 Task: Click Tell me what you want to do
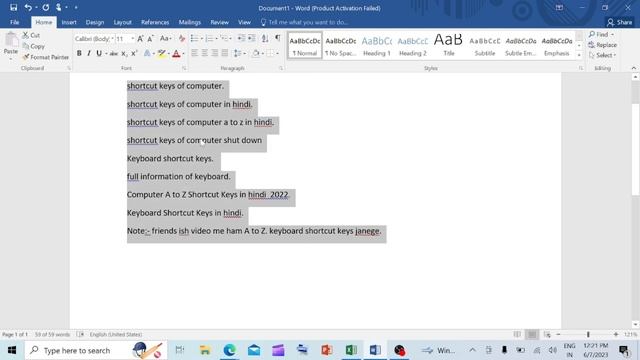click(x=304, y=22)
